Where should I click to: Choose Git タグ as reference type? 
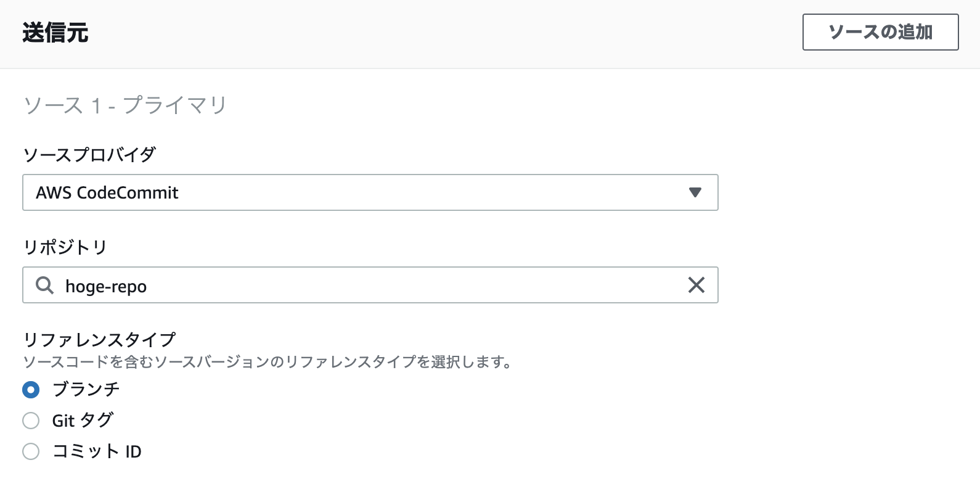[x=30, y=420]
